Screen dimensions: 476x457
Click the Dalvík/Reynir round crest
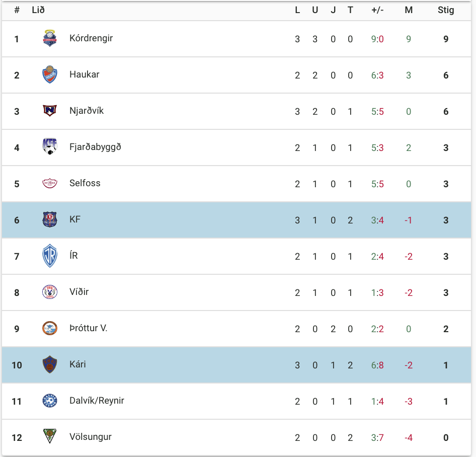point(50,401)
